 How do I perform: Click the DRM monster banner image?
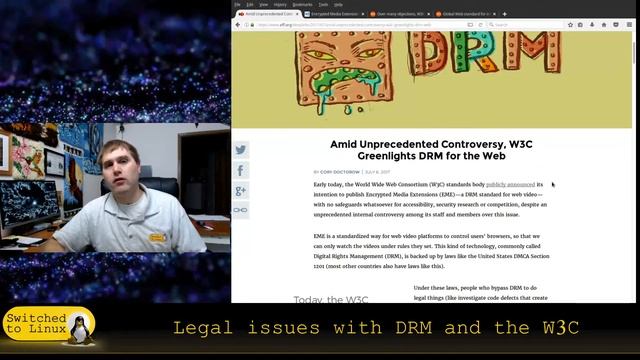(431, 80)
